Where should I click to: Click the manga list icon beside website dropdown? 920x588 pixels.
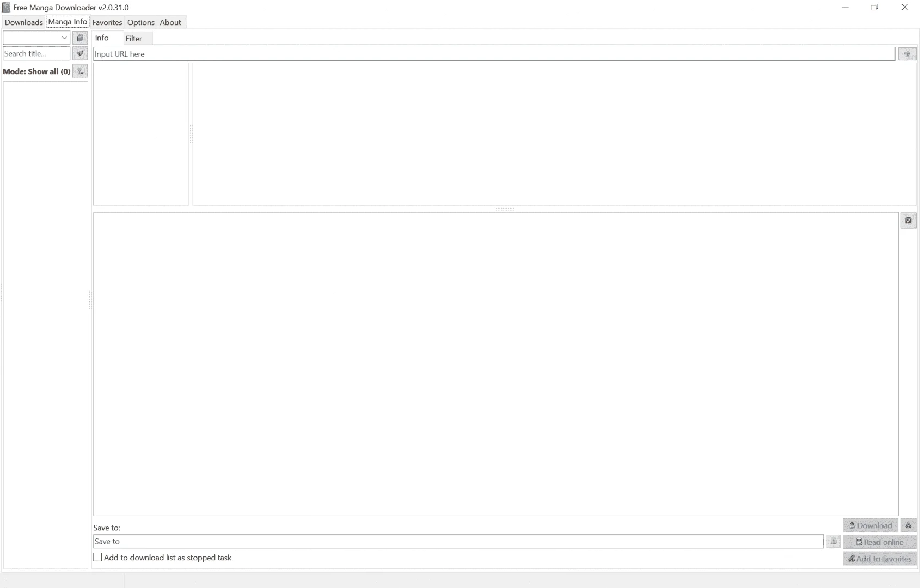click(x=80, y=38)
